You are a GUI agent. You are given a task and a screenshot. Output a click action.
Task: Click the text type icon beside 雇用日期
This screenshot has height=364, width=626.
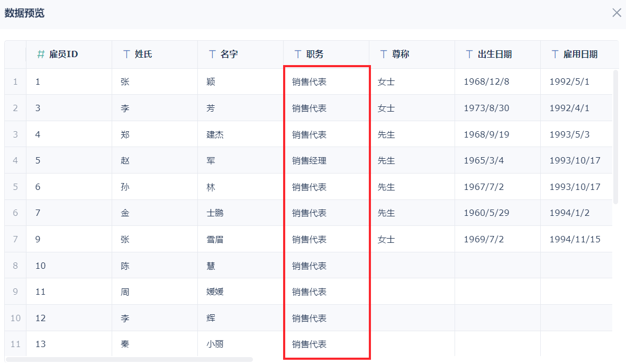pos(555,54)
